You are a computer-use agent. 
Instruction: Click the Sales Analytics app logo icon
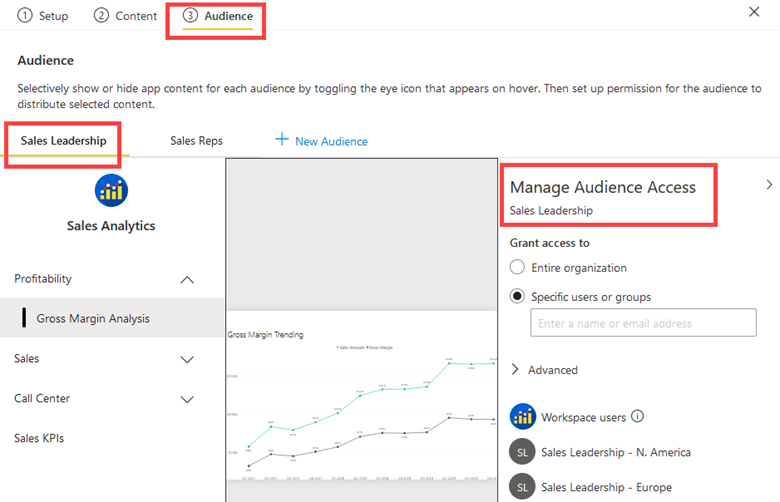click(x=110, y=190)
